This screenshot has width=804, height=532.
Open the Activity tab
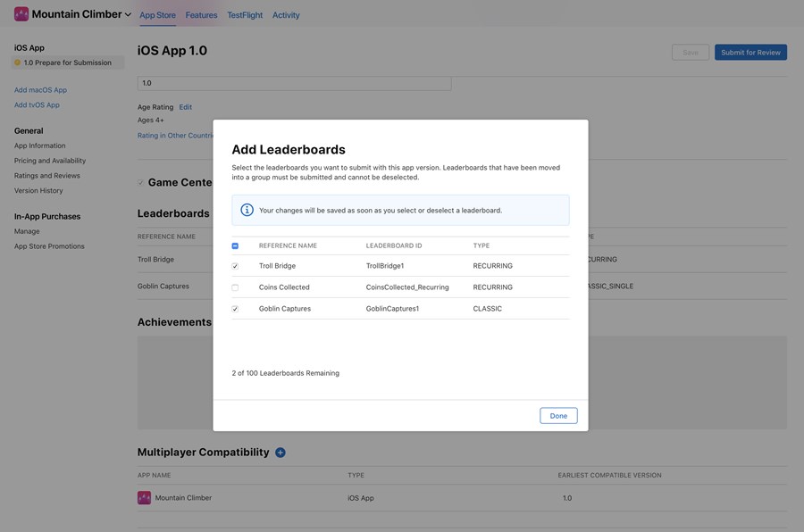286,15
